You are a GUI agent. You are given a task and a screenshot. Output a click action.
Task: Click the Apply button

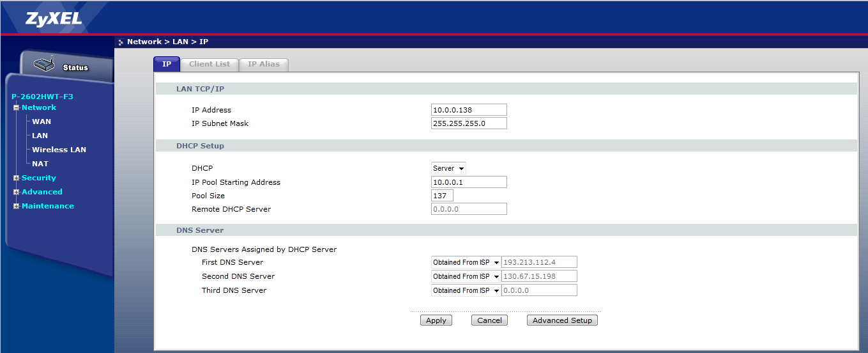[436, 320]
